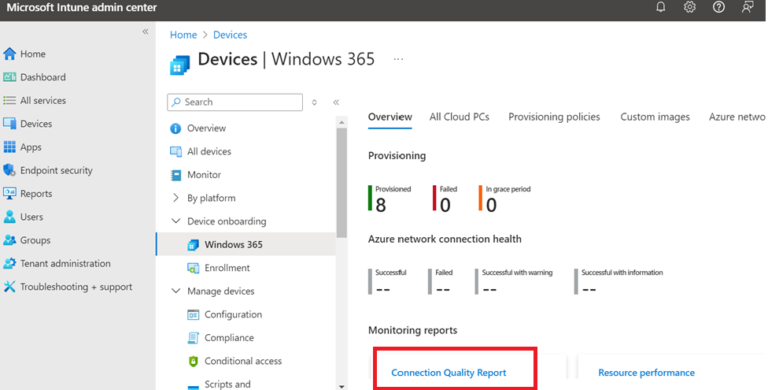Click the Monitor book icon

coord(175,175)
